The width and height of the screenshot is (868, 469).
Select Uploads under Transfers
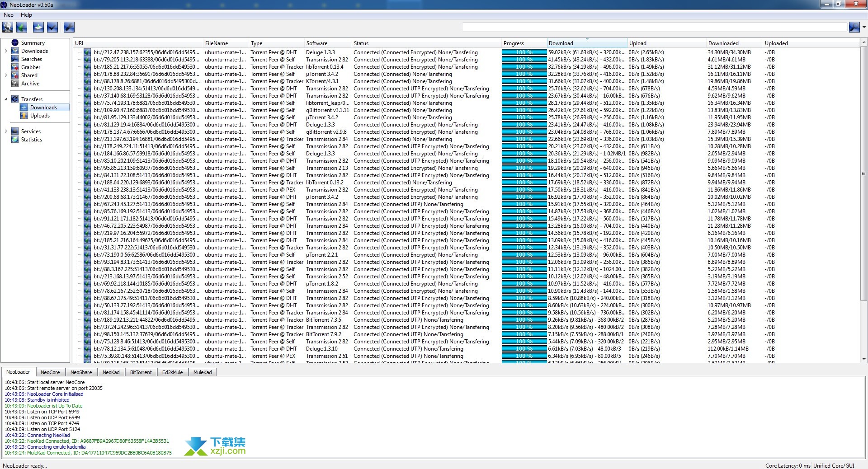pos(40,116)
